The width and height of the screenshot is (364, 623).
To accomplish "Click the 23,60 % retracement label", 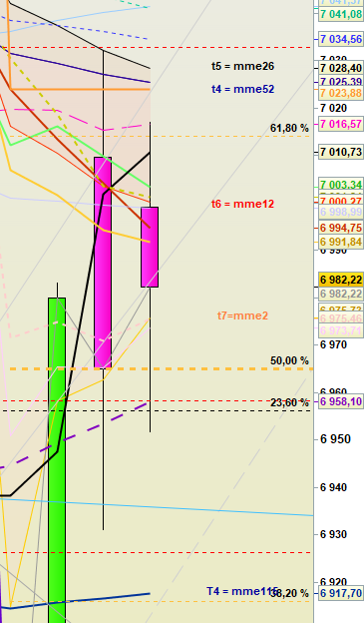I will coord(289,402).
